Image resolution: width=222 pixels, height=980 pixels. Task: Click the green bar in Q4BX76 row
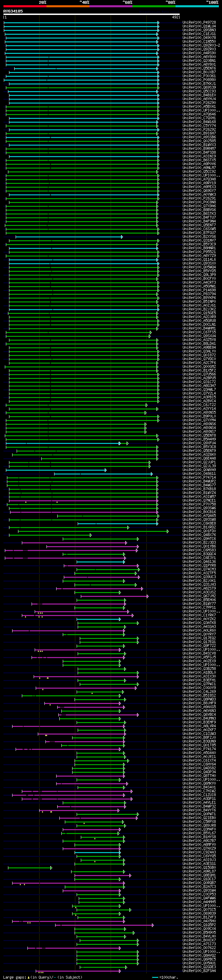point(50,535)
